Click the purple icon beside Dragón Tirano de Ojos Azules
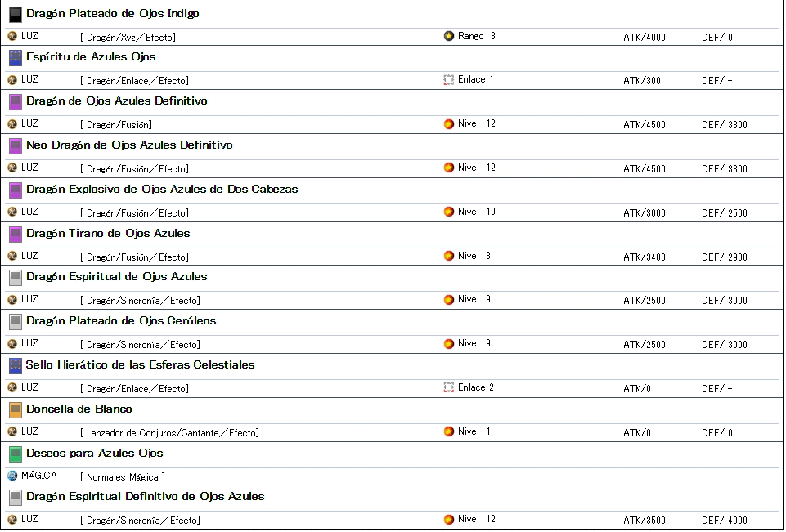This screenshot has width=786, height=532. click(x=16, y=234)
